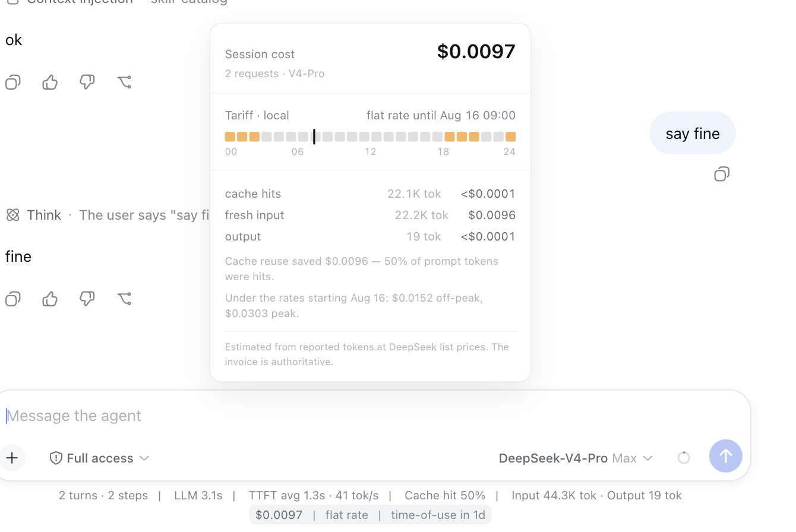Image resolution: width=796 pixels, height=532 pixels.
Task: Click the "Tariff · local" label
Action: 257,115
